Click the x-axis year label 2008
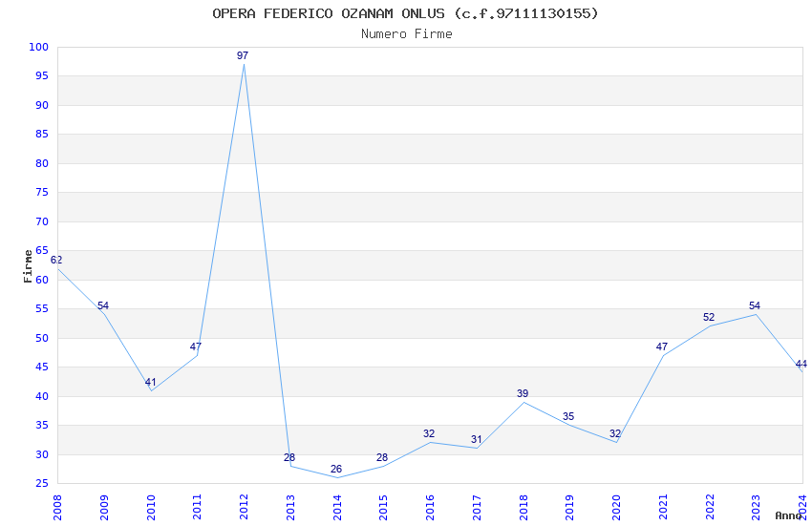 pos(57,508)
